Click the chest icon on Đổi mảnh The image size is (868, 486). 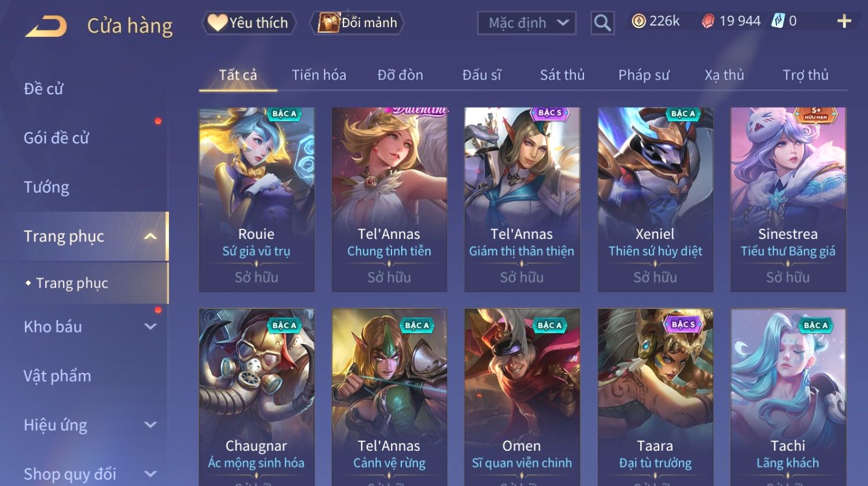(328, 23)
